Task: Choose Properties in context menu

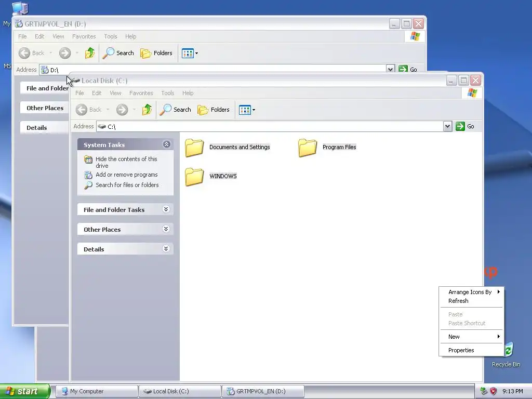Action: [471, 350]
